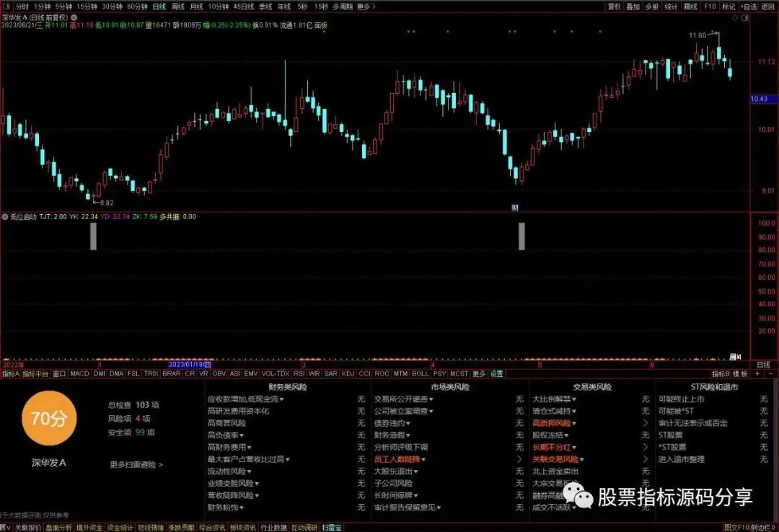779x532 pixels.
Task: Open the 扫雷宝 bottom tab
Action: pyautogui.click(x=332, y=528)
